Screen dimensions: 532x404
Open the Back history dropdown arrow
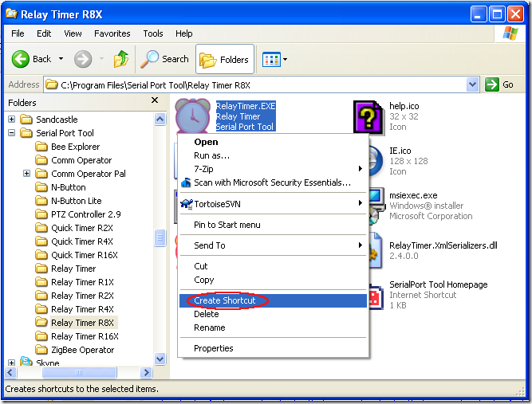[61, 59]
